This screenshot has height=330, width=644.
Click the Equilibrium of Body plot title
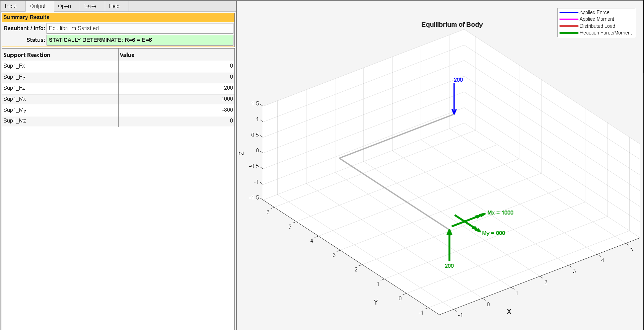click(x=452, y=24)
